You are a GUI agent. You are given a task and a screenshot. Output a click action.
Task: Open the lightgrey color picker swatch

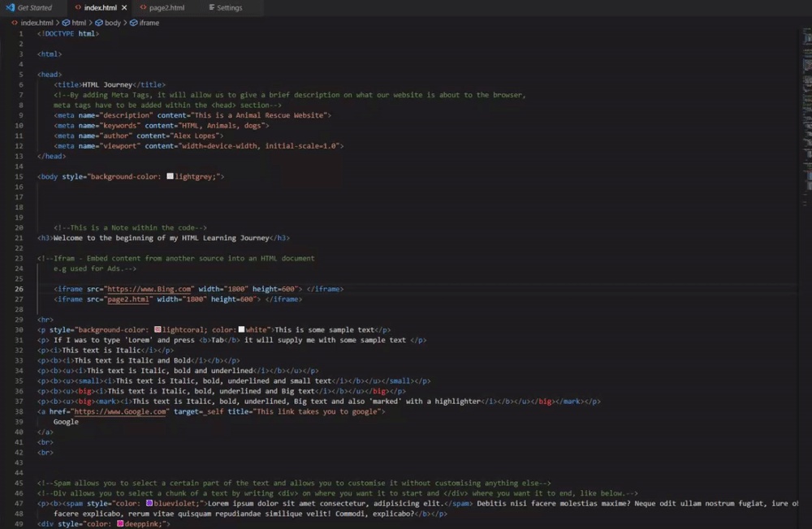pyautogui.click(x=170, y=177)
